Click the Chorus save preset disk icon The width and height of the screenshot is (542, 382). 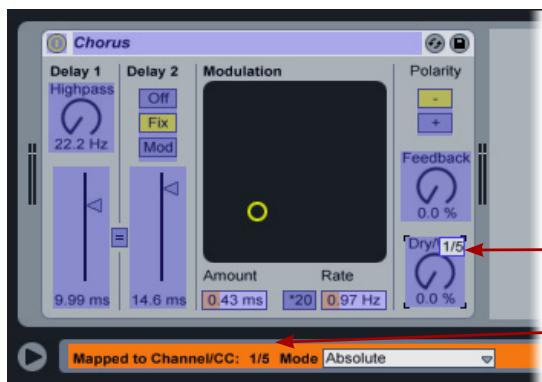coord(459,43)
